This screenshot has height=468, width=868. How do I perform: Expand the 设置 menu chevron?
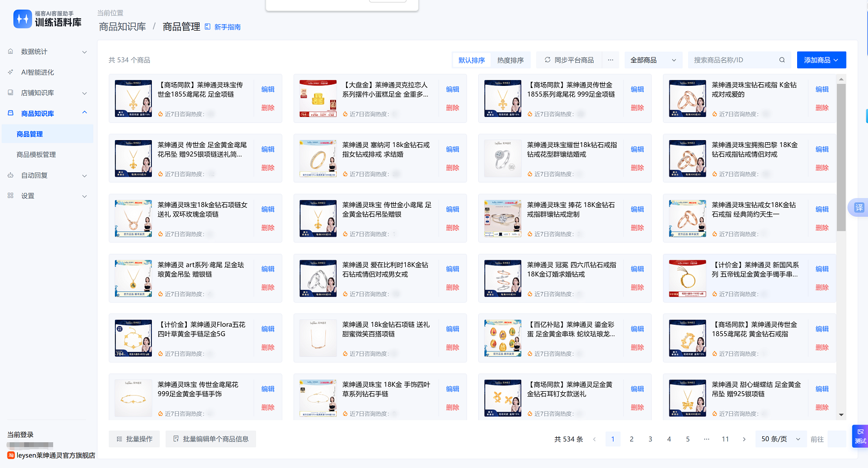click(x=84, y=196)
